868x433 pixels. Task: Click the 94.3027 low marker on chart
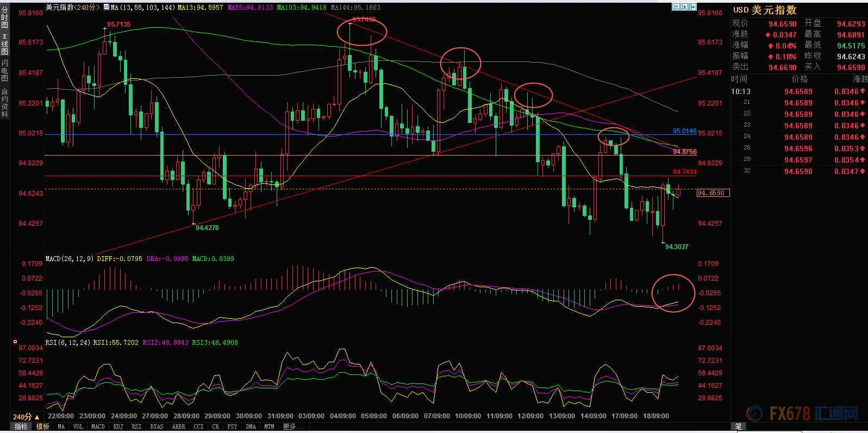(677, 247)
